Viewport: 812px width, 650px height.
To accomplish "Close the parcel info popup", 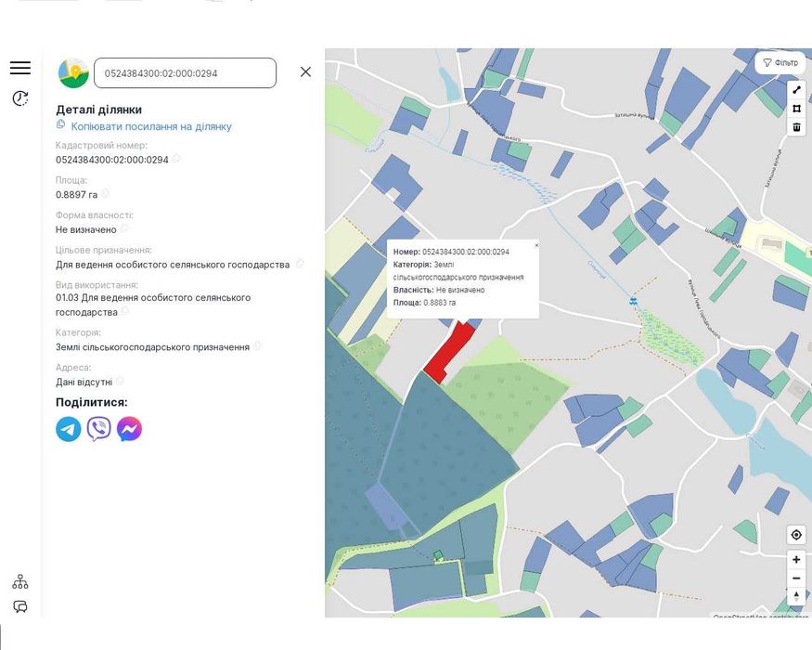I will click(536, 245).
